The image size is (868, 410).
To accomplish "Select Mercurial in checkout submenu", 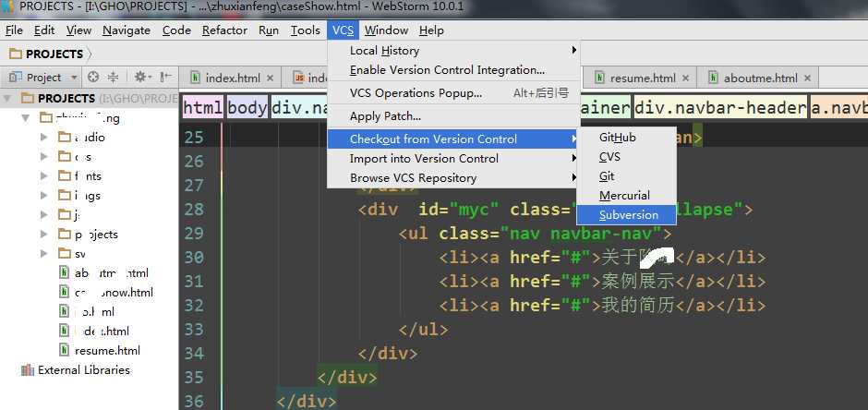I will (627, 196).
